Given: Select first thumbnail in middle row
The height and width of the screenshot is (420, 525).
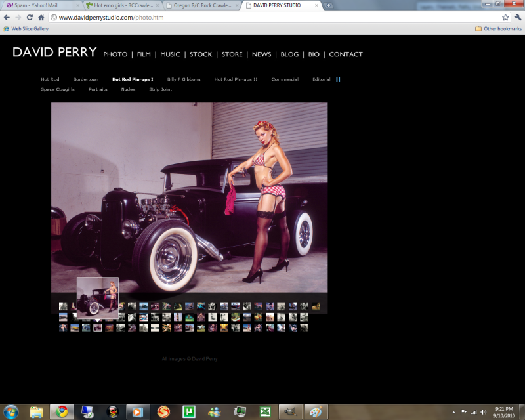Looking at the screenshot, I should [x=63, y=317].
